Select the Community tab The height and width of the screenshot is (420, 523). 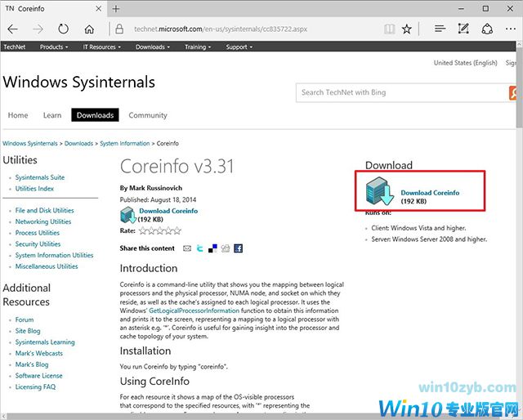point(147,115)
